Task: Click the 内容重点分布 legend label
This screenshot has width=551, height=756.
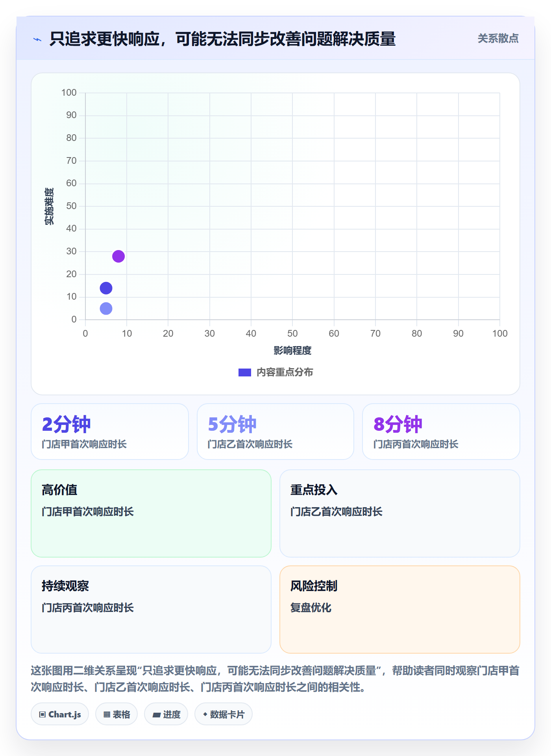Action: (285, 372)
